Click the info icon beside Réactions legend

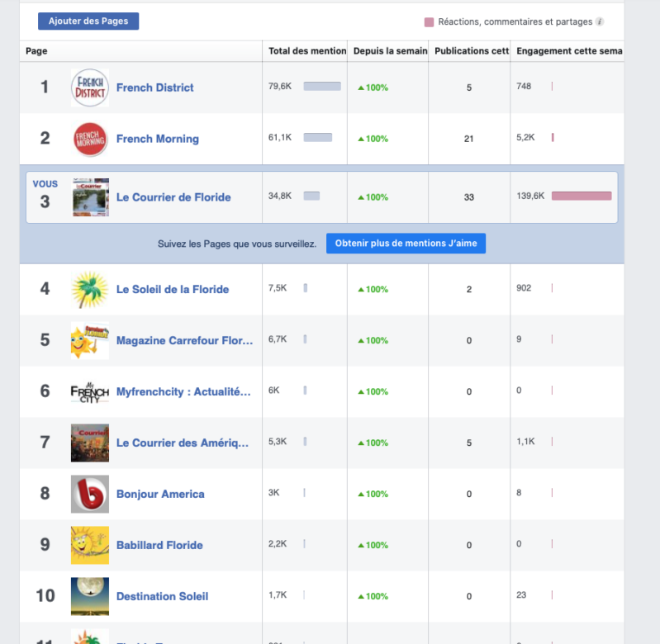600,22
